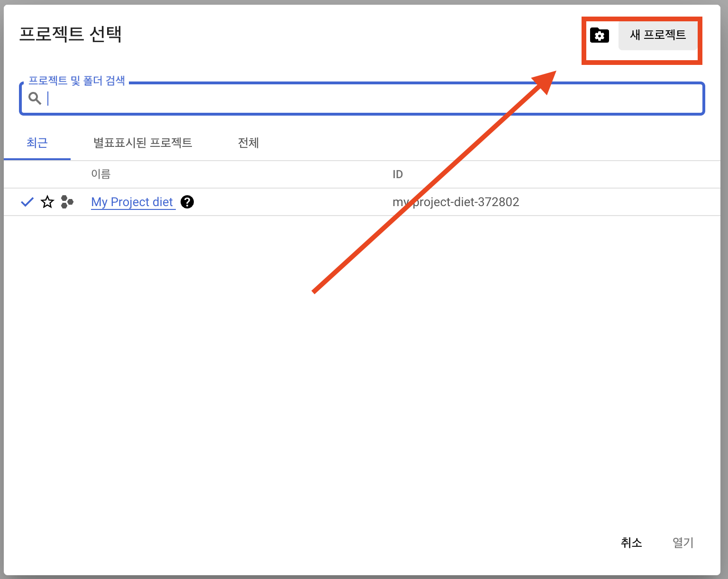728x579 pixels.
Task: Switch to the 최근 tab
Action: click(x=37, y=143)
